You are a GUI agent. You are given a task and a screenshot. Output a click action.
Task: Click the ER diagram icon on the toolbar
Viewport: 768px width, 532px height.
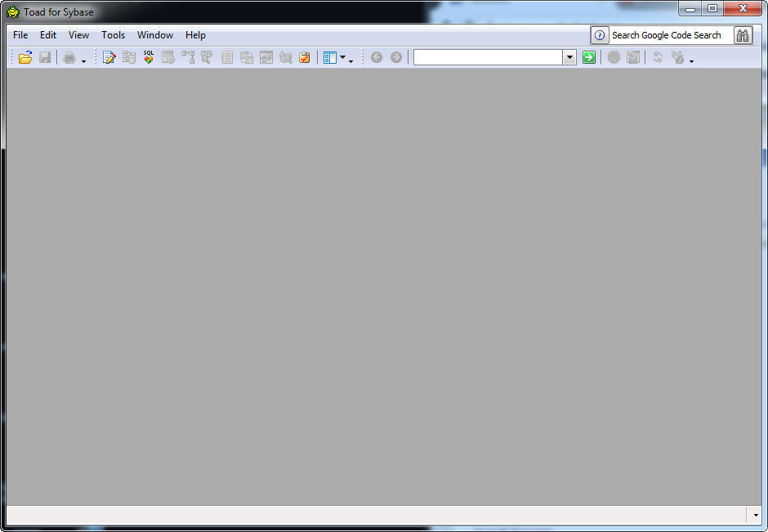click(x=266, y=57)
